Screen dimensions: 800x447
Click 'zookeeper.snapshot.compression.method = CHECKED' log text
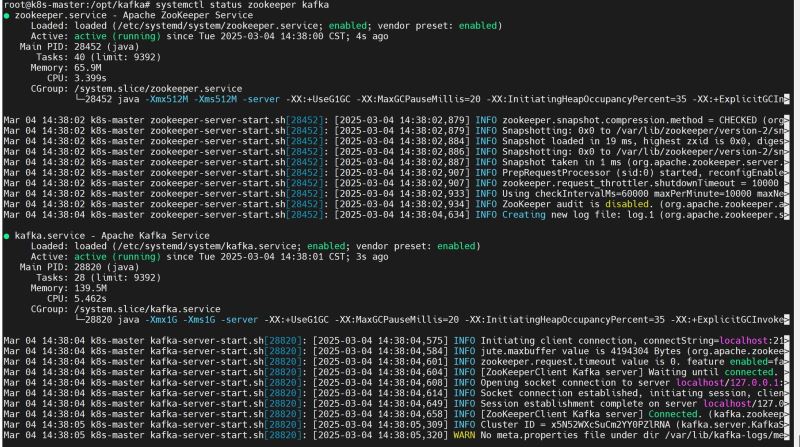tap(630, 120)
